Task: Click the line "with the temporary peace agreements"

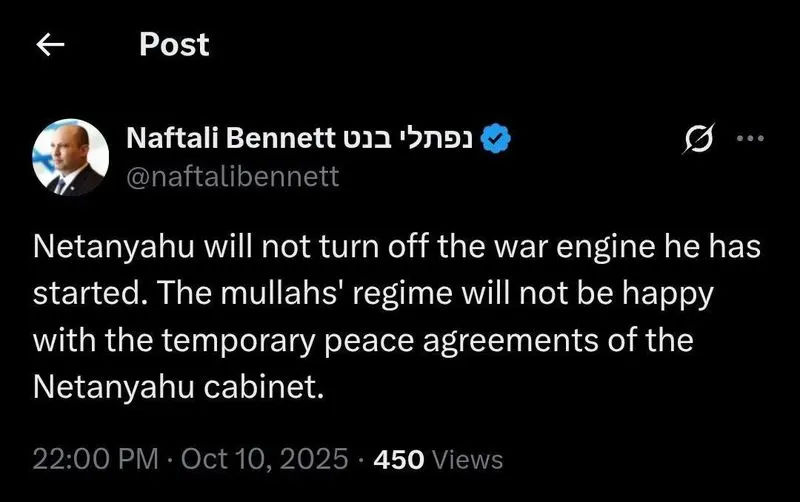Action: point(363,338)
